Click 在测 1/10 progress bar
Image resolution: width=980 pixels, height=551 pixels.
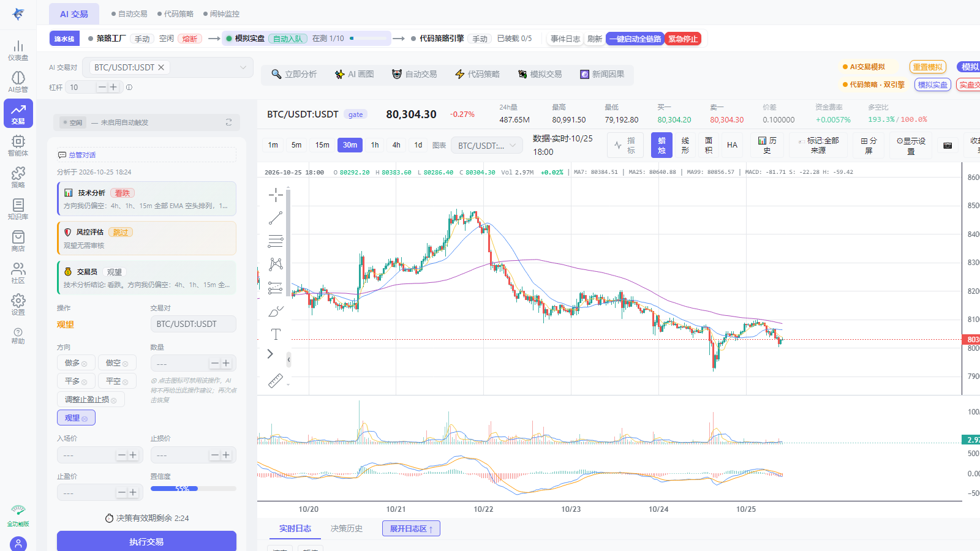click(x=369, y=38)
